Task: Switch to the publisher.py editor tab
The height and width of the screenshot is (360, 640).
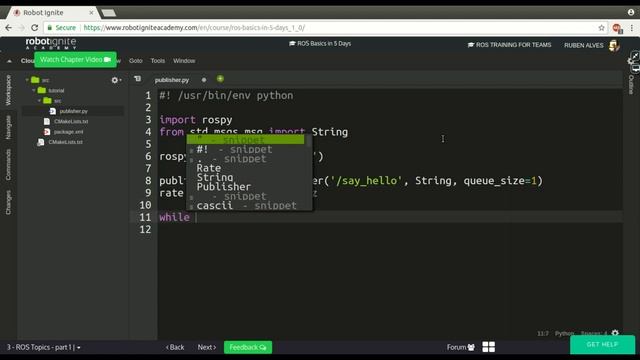Action: (x=172, y=80)
